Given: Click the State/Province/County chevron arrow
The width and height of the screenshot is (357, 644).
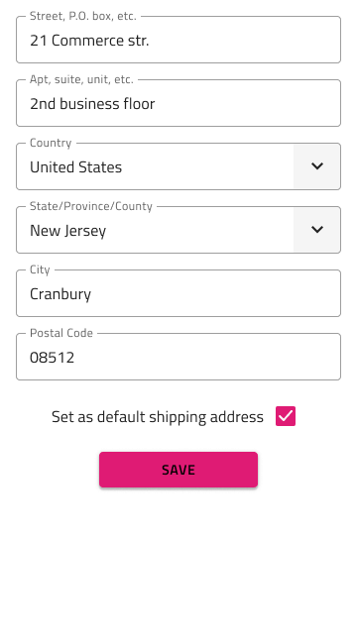Looking at the screenshot, I should click(317, 230).
